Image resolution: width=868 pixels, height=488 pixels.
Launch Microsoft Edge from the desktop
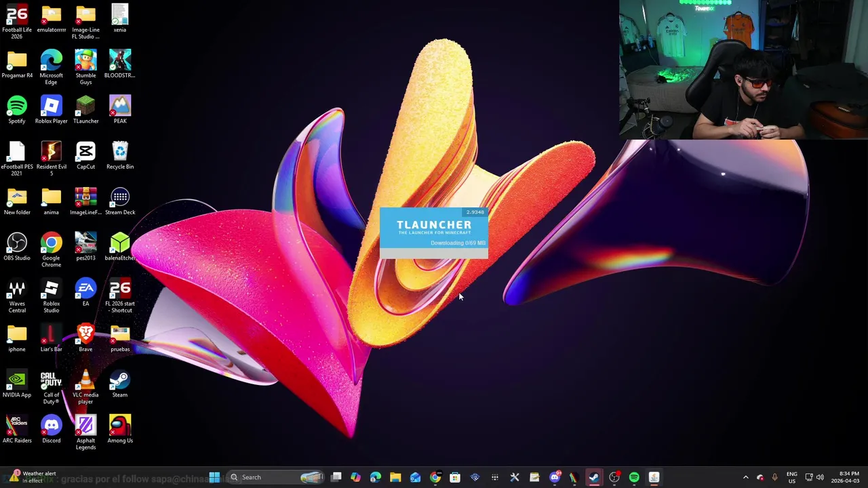click(x=52, y=68)
